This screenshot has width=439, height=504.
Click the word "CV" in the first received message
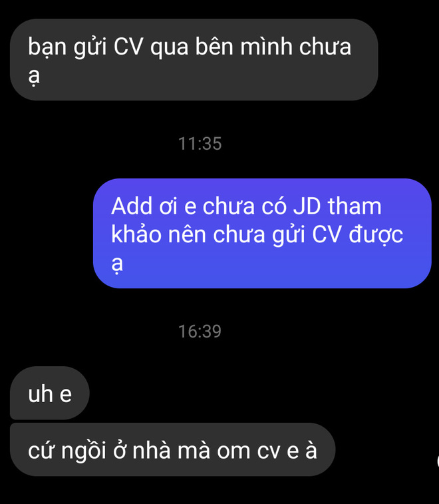point(128,47)
